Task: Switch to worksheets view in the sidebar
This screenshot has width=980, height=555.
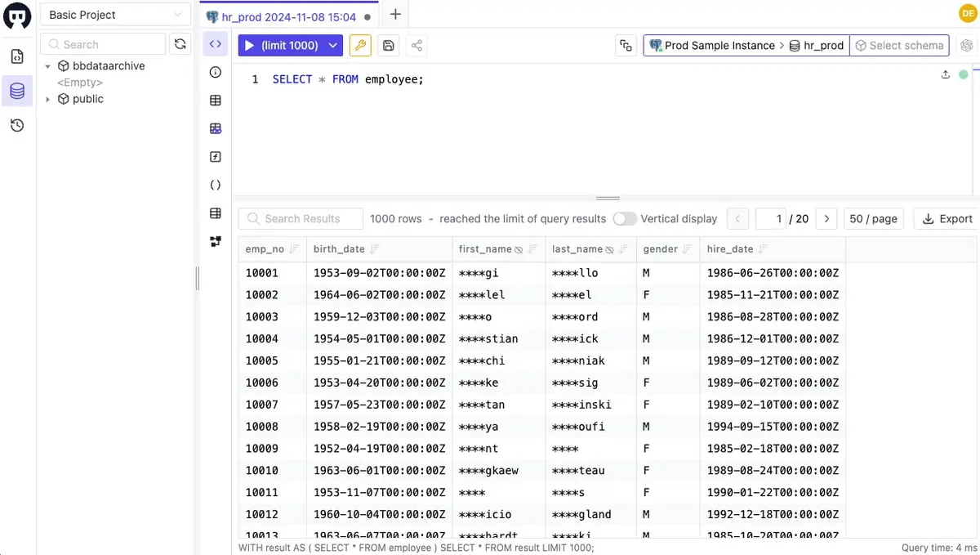Action: [x=17, y=56]
